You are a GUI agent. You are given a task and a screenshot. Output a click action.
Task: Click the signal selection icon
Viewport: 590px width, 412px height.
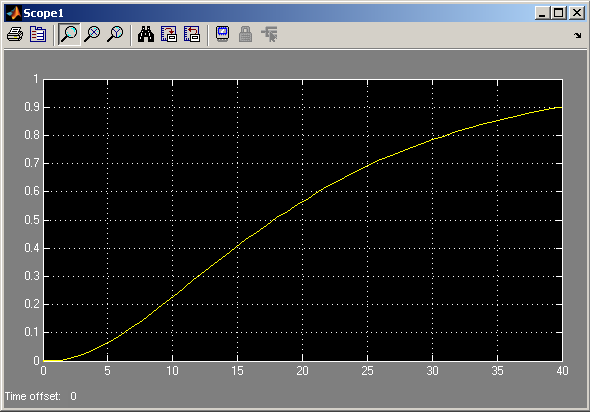(269, 34)
